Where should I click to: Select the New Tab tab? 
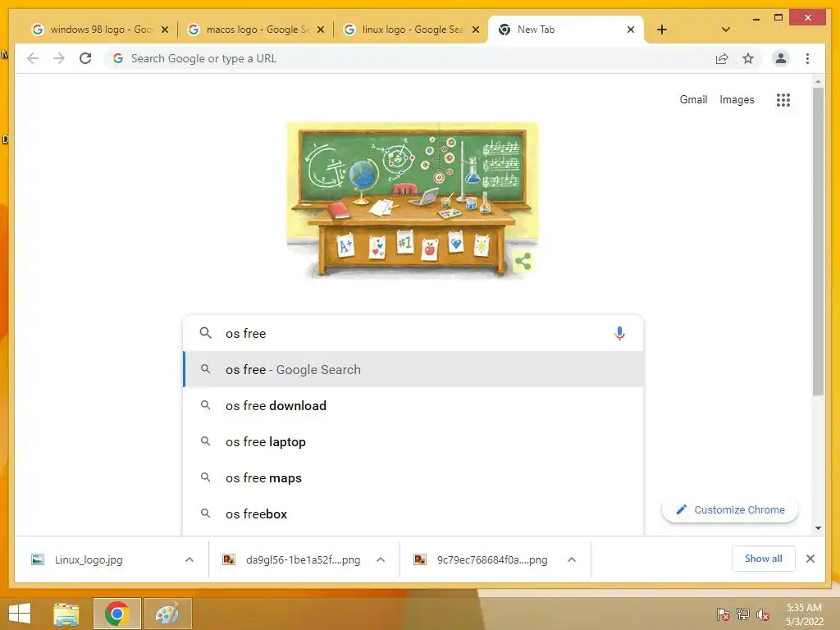tap(566, 30)
